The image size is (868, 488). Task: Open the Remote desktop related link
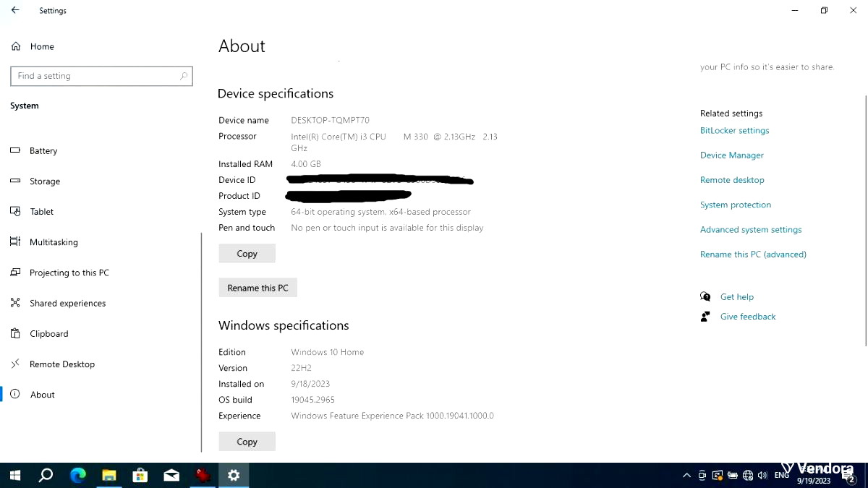point(732,180)
